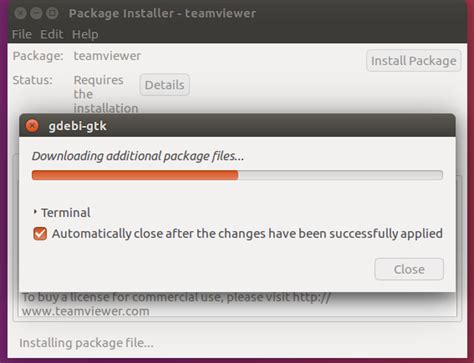Uncheck Automatically close after changes applied

(40, 234)
